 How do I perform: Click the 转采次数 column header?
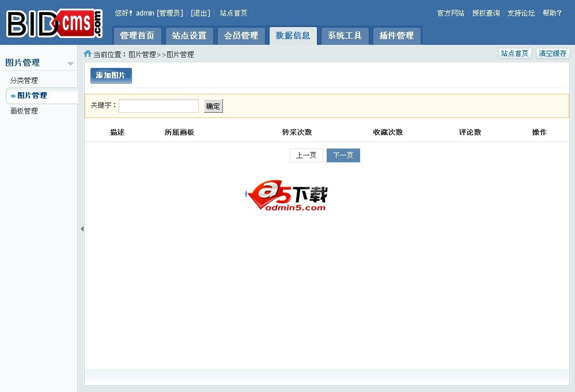click(297, 132)
